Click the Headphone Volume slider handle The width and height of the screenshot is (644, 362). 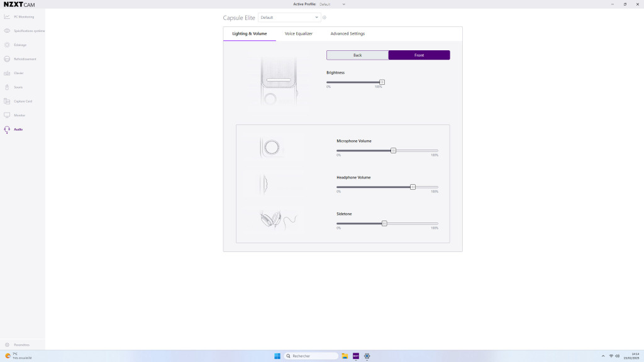pos(413,187)
